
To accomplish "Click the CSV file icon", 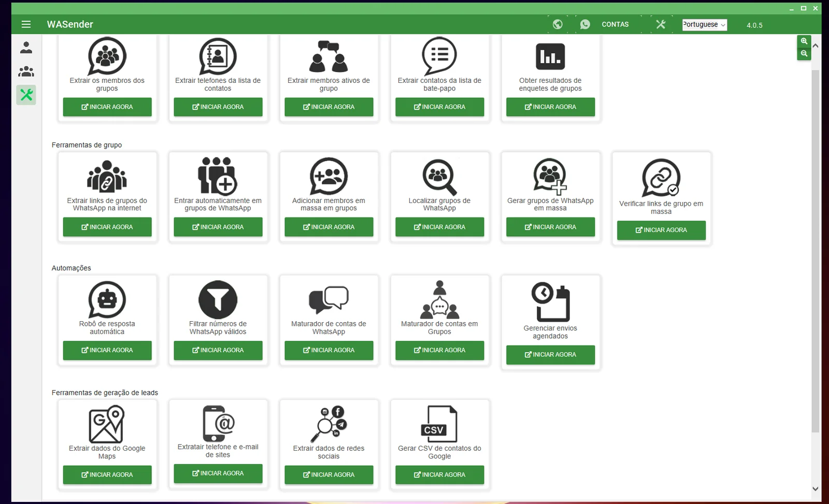I will click(x=439, y=424).
